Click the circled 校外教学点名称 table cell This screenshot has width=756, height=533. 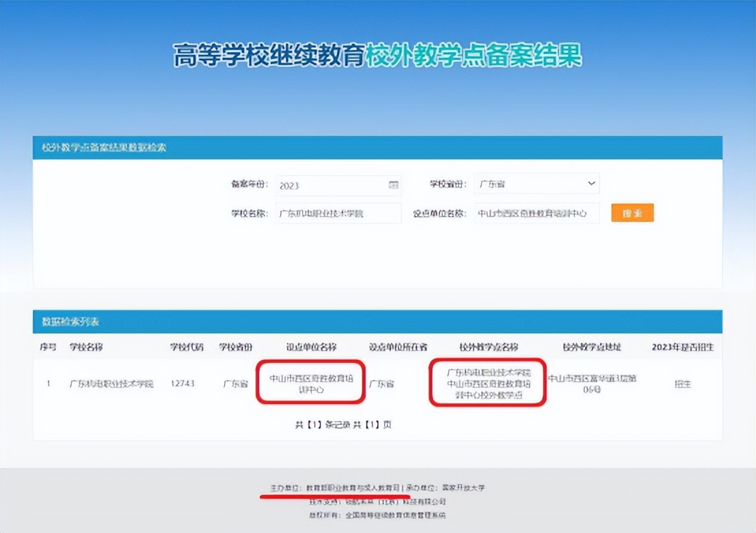click(488, 383)
